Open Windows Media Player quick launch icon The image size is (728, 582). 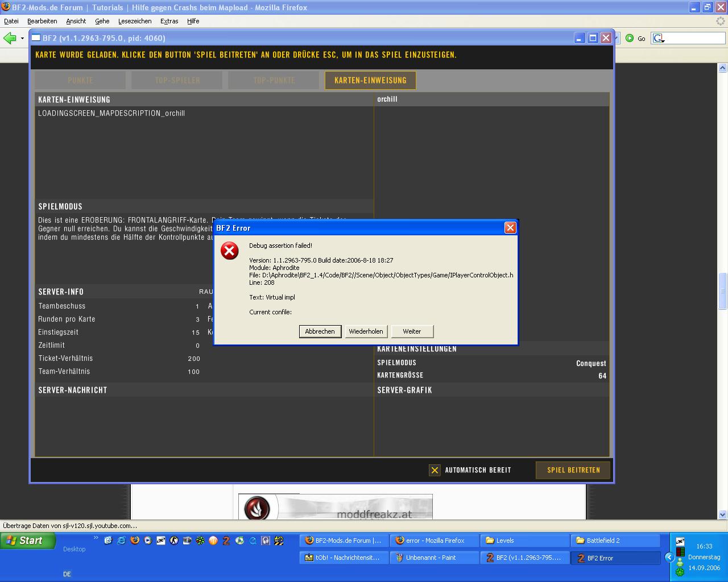point(148,541)
